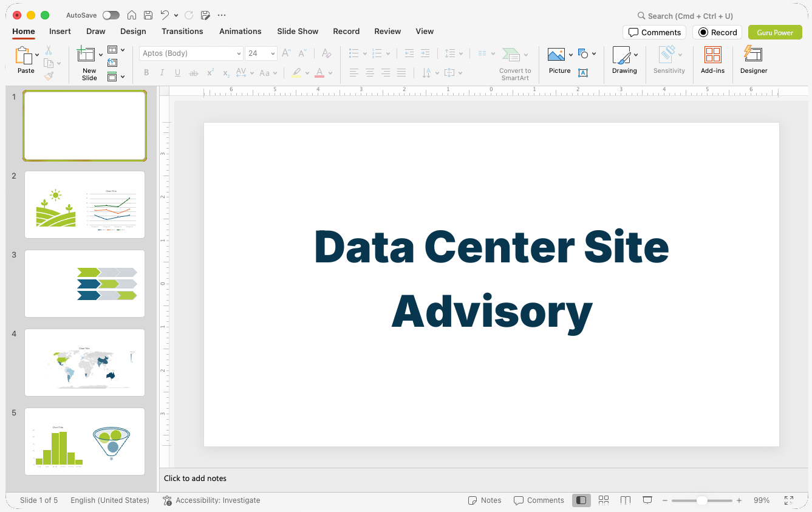Image resolution: width=812 pixels, height=512 pixels.
Task: Open the Animations tab
Action: pyautogui.click(x=241, y=32)
